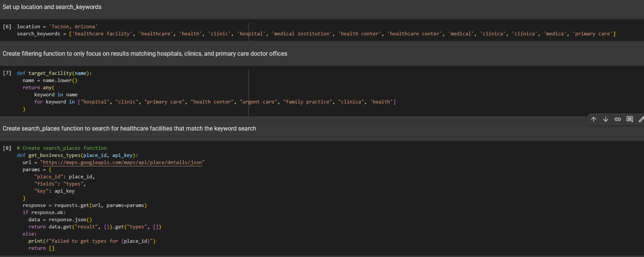Click the 'name = name.lower()' line

click(50, 81)
